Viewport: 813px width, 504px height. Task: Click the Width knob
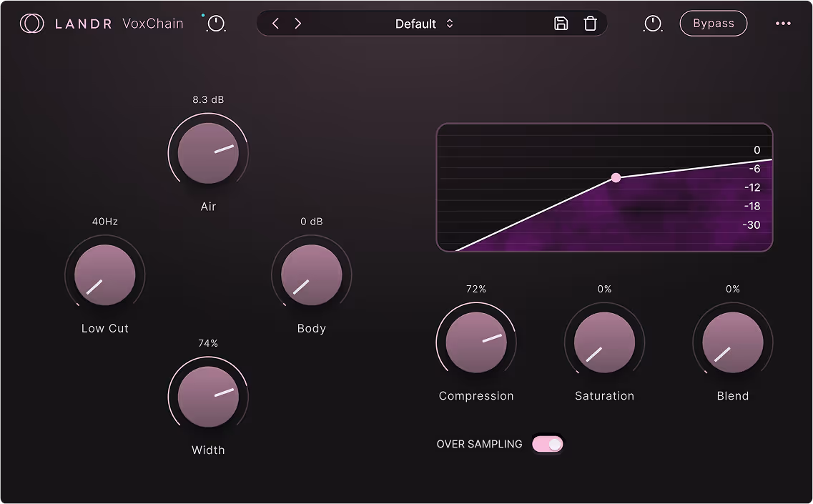[208, 397]
